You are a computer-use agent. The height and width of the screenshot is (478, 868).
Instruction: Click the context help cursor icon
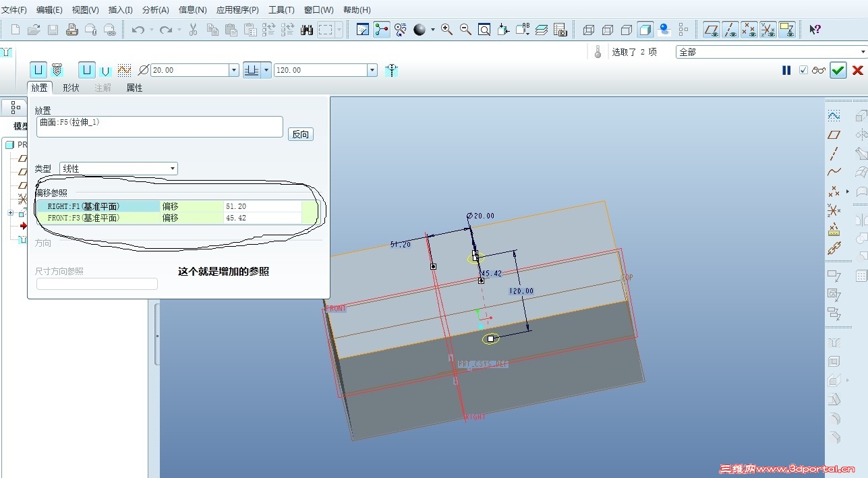[815, 30]
